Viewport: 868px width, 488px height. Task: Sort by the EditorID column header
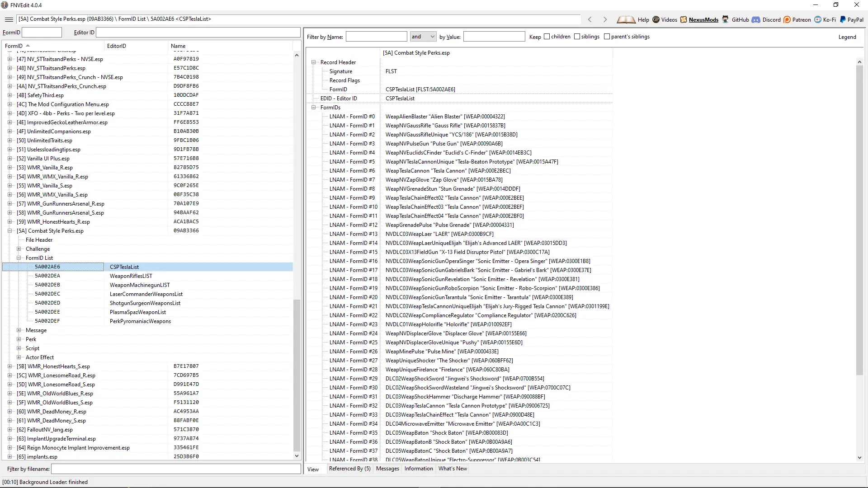[136, 46]
